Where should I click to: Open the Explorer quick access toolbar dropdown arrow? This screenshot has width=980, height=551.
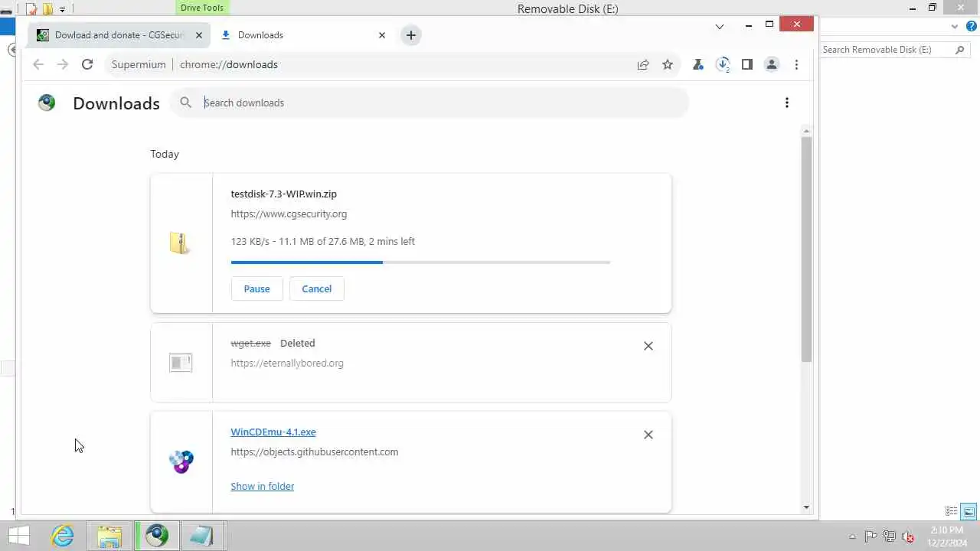pyautogui.click(x=62, y=9)
